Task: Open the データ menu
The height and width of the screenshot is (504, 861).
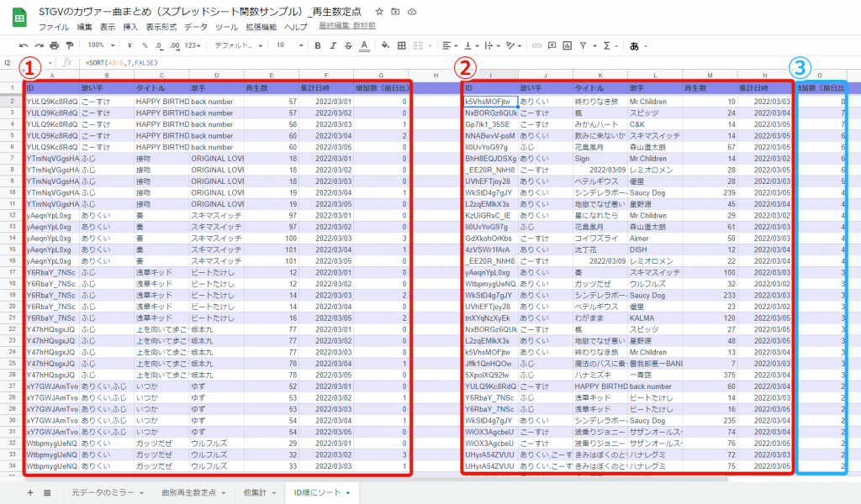Action: [x=196, y=27]
